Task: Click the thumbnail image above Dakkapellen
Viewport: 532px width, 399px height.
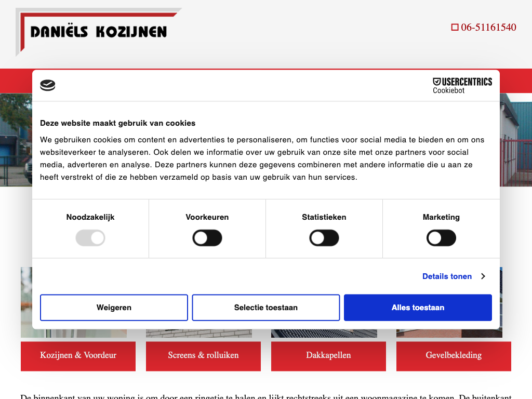Action: point(324,334)
